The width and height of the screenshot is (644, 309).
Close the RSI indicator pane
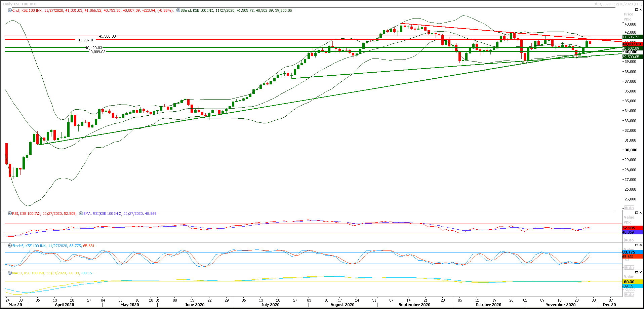click(x=641, y=213)
